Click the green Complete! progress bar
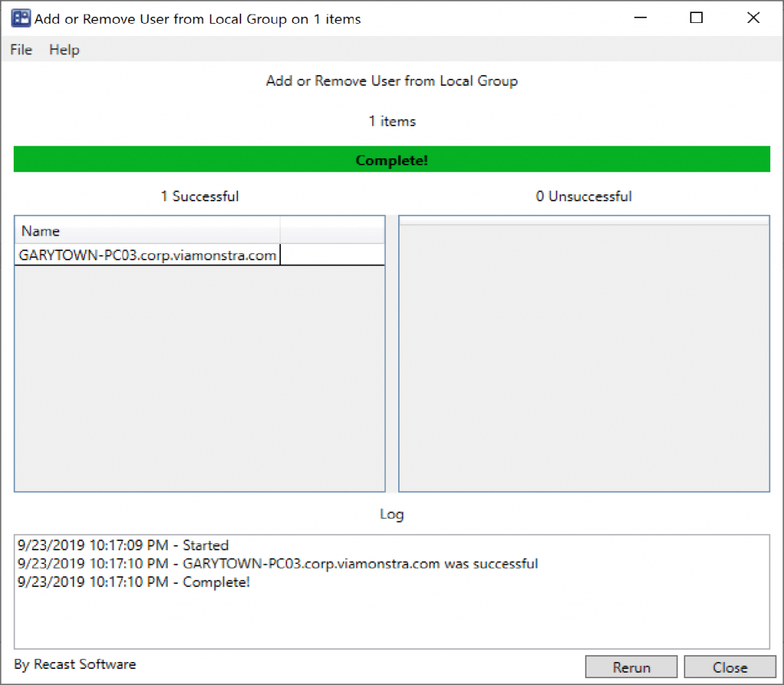 click(x=391, y=161)
